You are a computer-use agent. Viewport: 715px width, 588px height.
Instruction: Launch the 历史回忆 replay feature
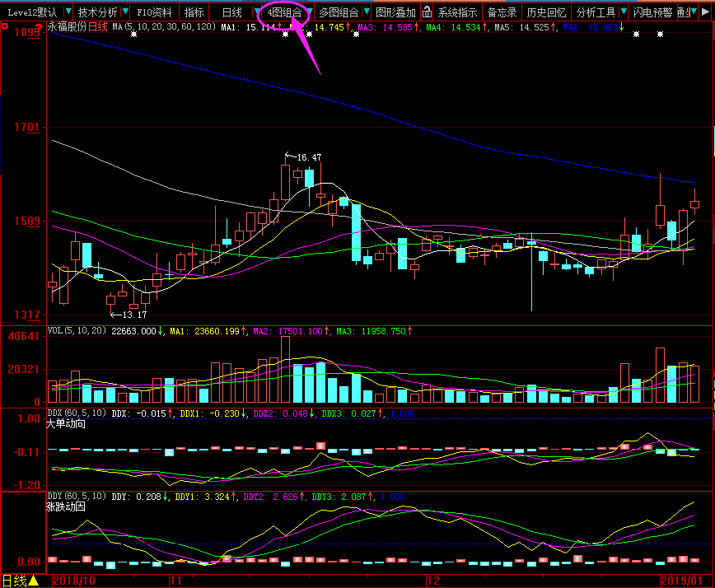pyautogui.click(x=546, y=12)
